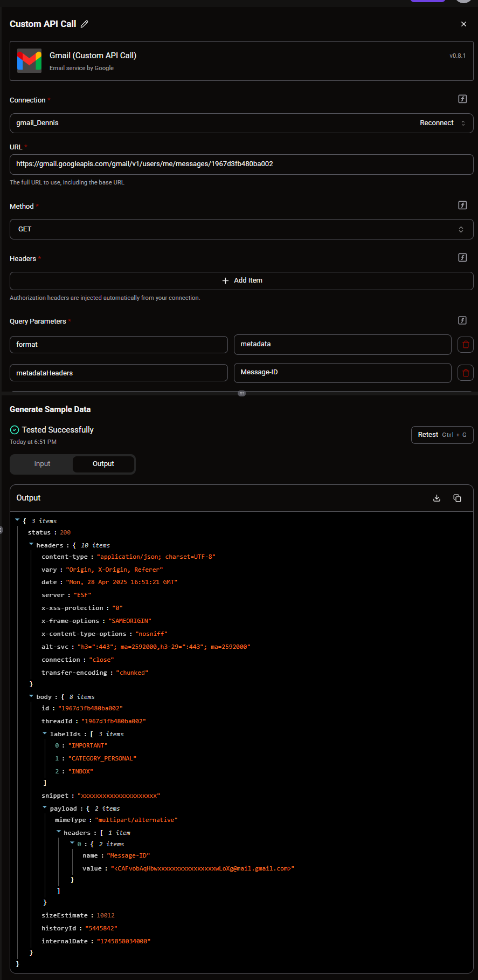Collapse the body node
478x980 pixels.
[31, 696]
